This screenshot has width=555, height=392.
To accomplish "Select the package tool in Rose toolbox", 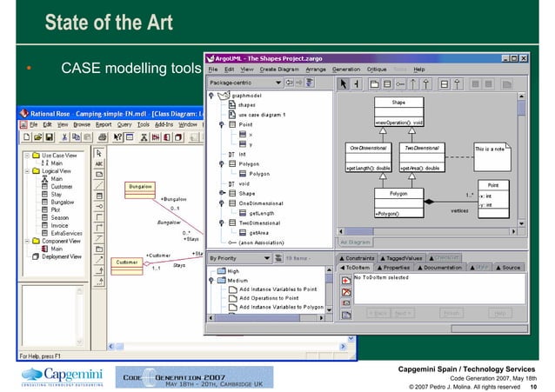I will pos(99,249).
